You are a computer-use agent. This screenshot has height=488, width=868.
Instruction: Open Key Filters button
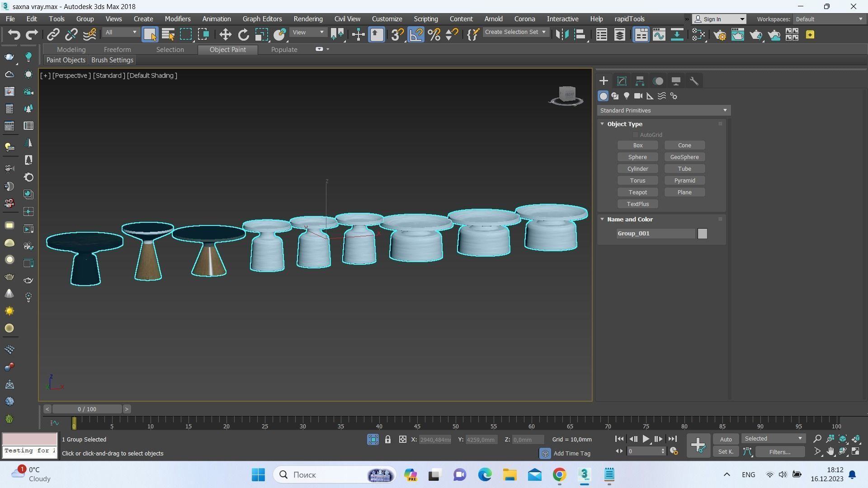pos(779,452)
